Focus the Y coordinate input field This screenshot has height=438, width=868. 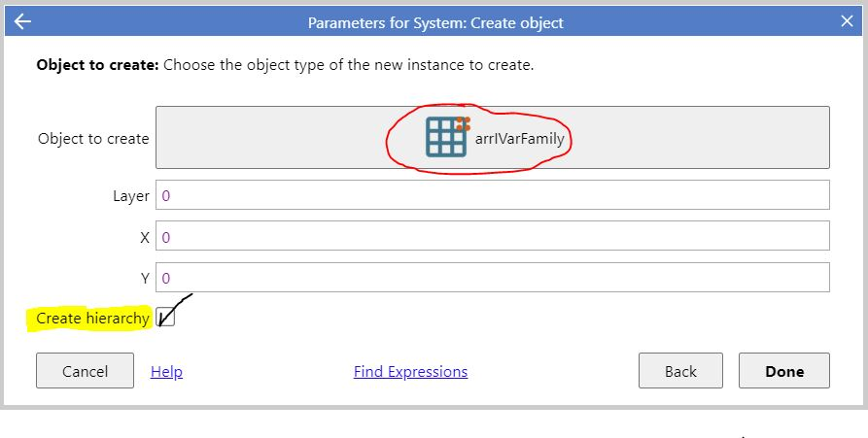(x=492, y=277)
